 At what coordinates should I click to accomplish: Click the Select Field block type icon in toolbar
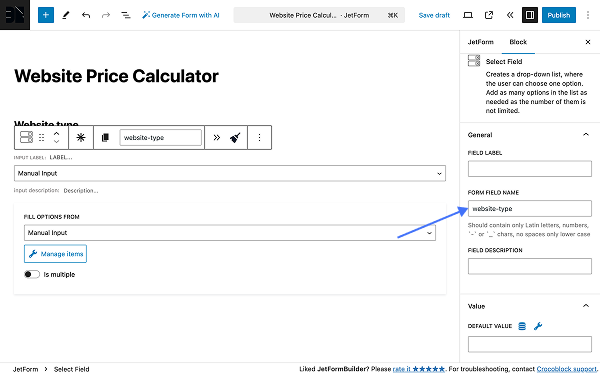[x=26, y=137]
